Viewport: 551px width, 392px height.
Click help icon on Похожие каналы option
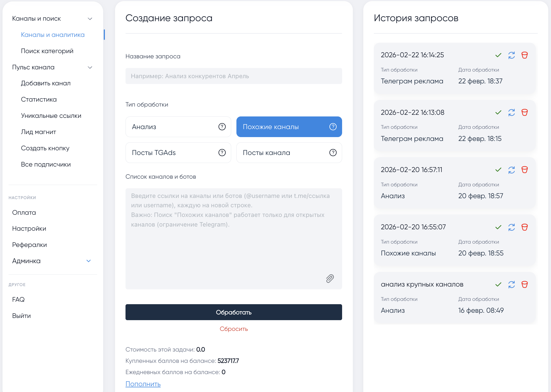pos(333,127)
